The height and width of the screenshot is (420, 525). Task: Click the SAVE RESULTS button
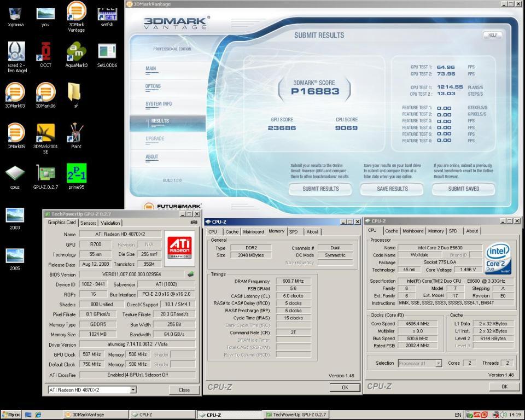tap(392, 189)
